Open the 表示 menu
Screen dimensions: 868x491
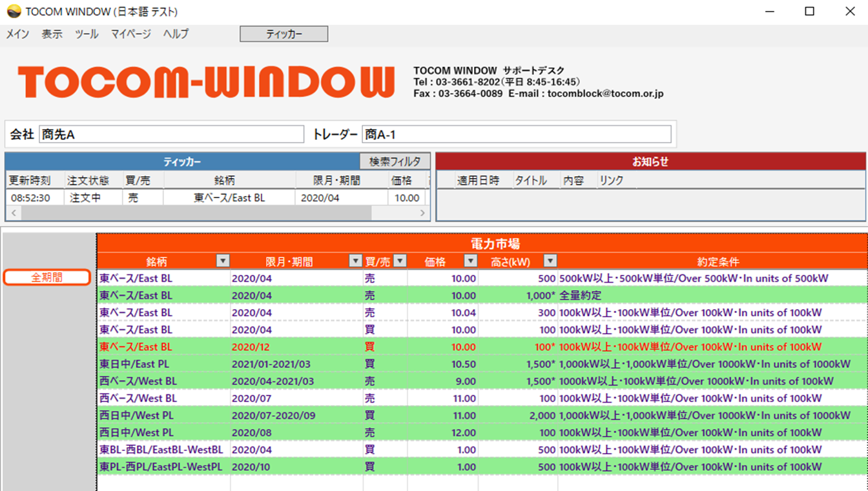tap(52, 34)
